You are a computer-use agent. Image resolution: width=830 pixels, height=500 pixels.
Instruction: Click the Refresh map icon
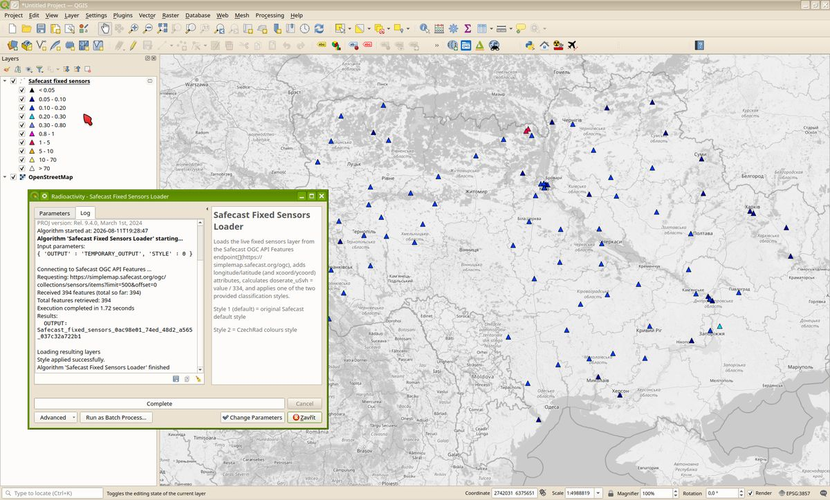319,29
